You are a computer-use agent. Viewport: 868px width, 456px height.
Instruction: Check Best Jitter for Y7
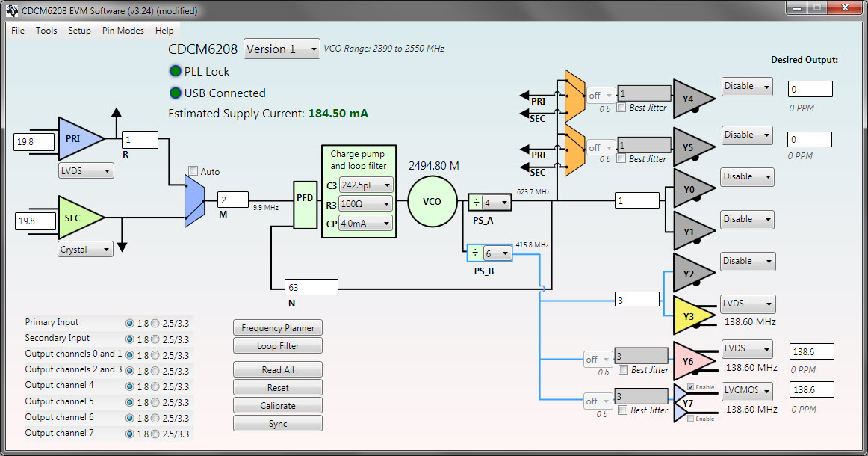623,410
